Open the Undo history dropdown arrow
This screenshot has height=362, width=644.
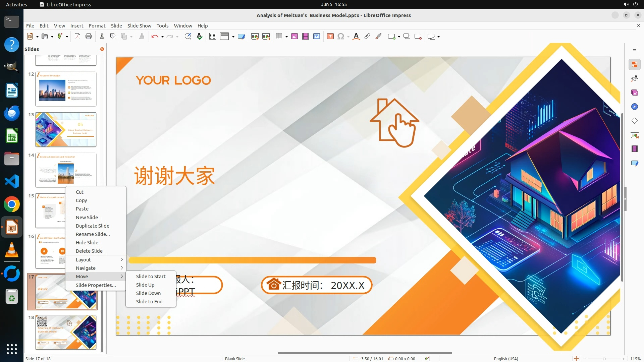point(162,37)
